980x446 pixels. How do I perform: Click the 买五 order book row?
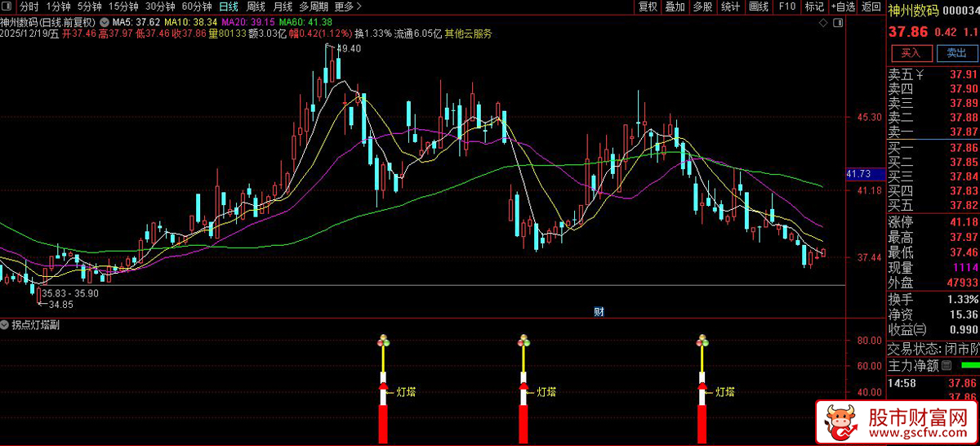click(x=933, y=204)
